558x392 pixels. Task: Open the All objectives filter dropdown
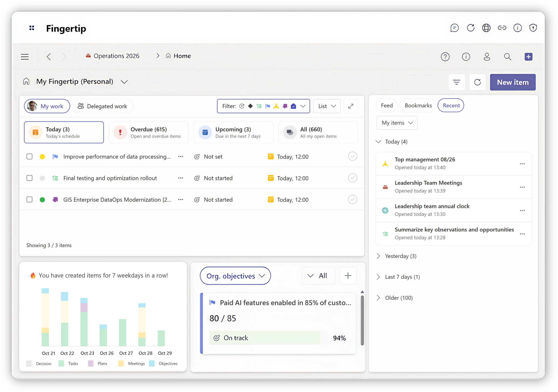pos(318,276)
